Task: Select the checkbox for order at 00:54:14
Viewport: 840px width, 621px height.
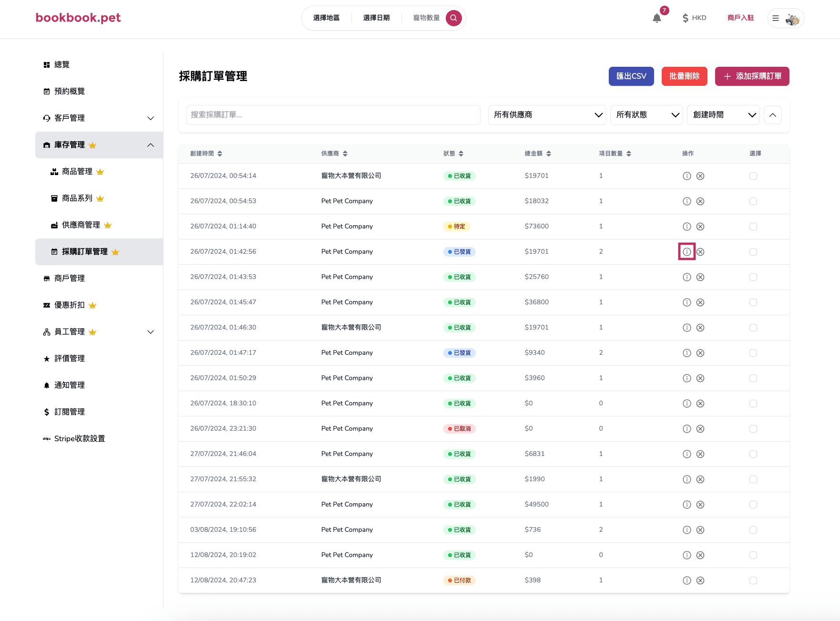Action: point(753,176)
